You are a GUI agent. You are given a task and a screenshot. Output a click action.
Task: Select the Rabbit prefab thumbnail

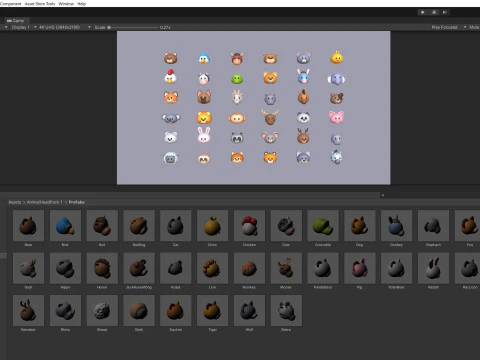[433, 268]
